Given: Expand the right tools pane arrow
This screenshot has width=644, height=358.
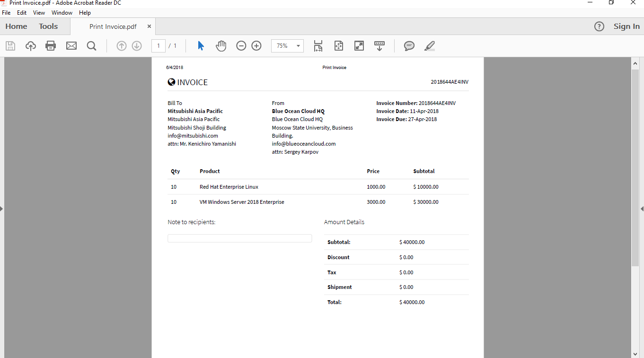Looking at the screenshot, I should (642, 209).
